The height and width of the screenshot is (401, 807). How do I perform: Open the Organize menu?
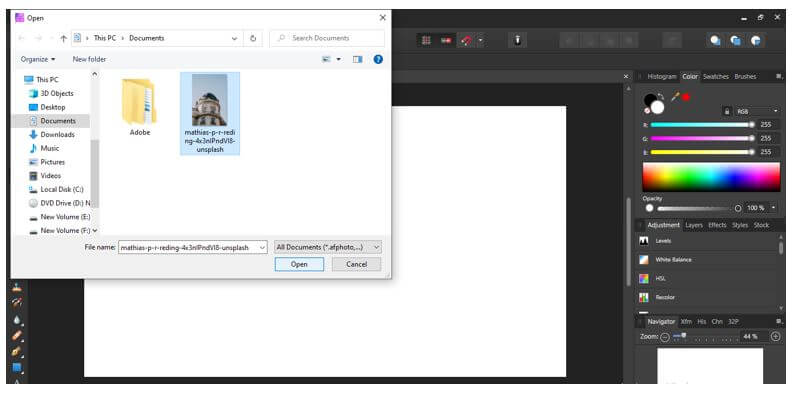38,59
